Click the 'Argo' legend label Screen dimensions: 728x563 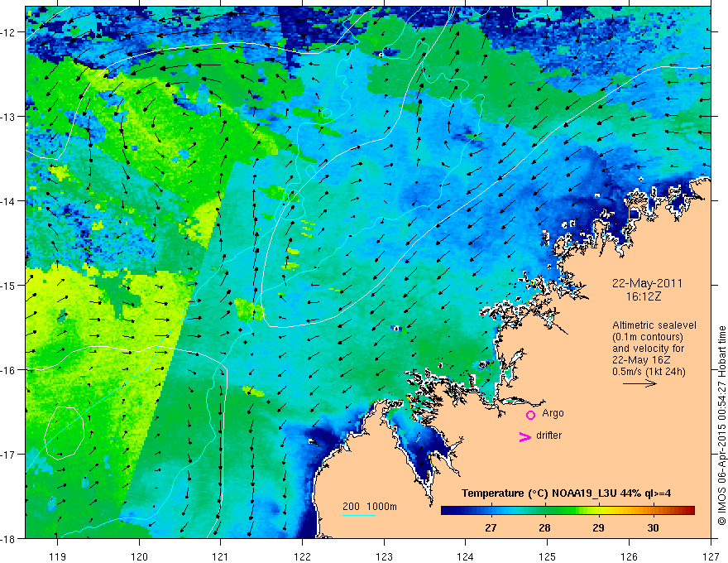click(x=553, y=413)
